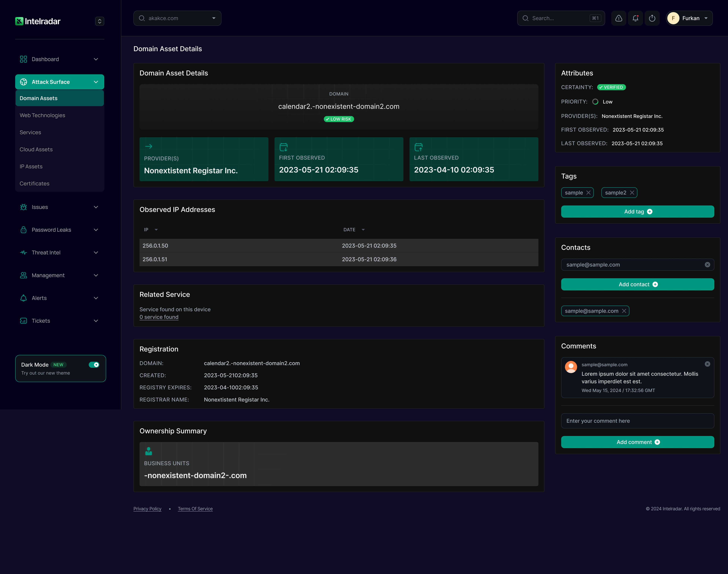Toggle the Dark Mode switch

tap(94, 365)
